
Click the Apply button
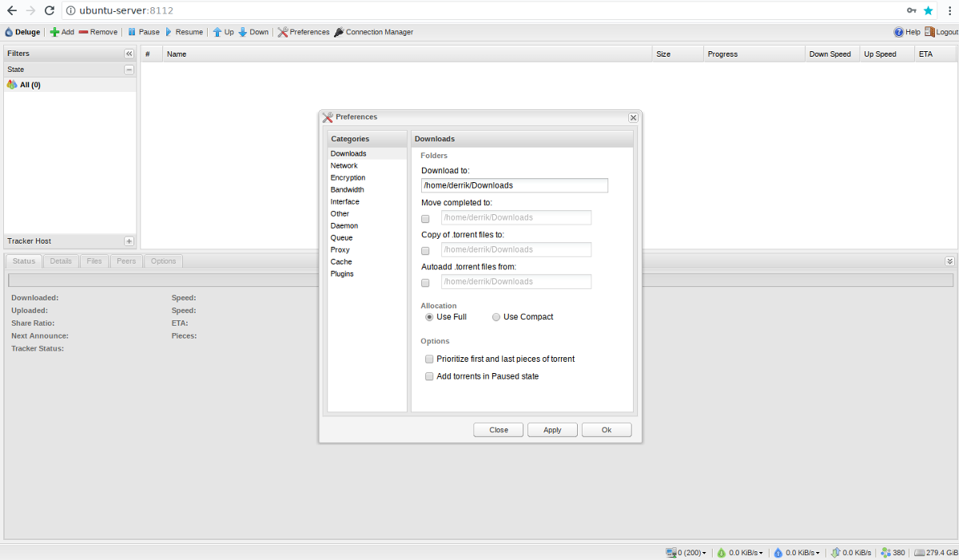(x=552, y=430)
